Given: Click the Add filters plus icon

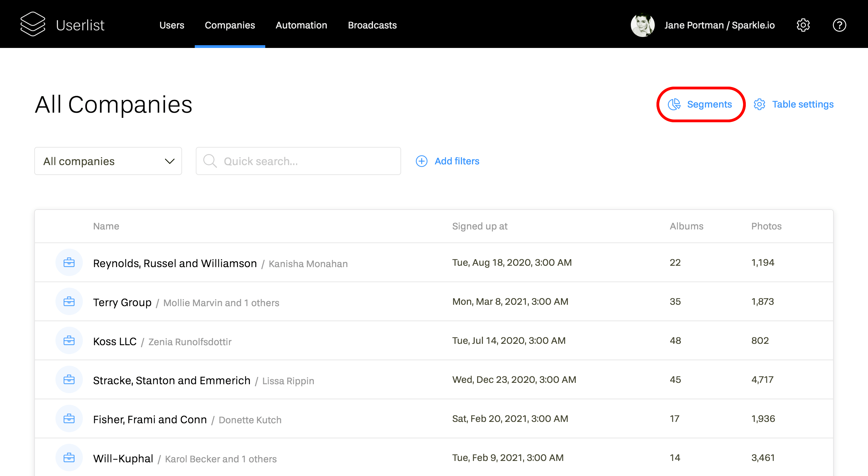Looking at the screenshot, I should 421,161.
